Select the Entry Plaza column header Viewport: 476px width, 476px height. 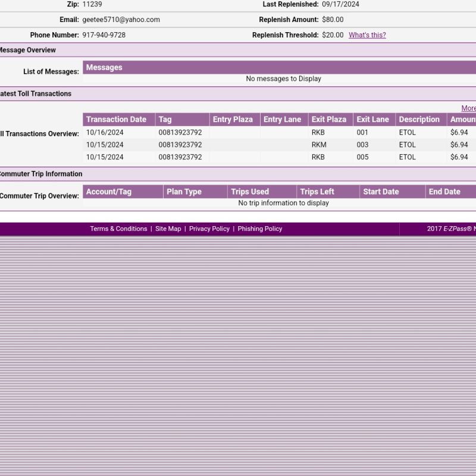click(x=233, y=120)
